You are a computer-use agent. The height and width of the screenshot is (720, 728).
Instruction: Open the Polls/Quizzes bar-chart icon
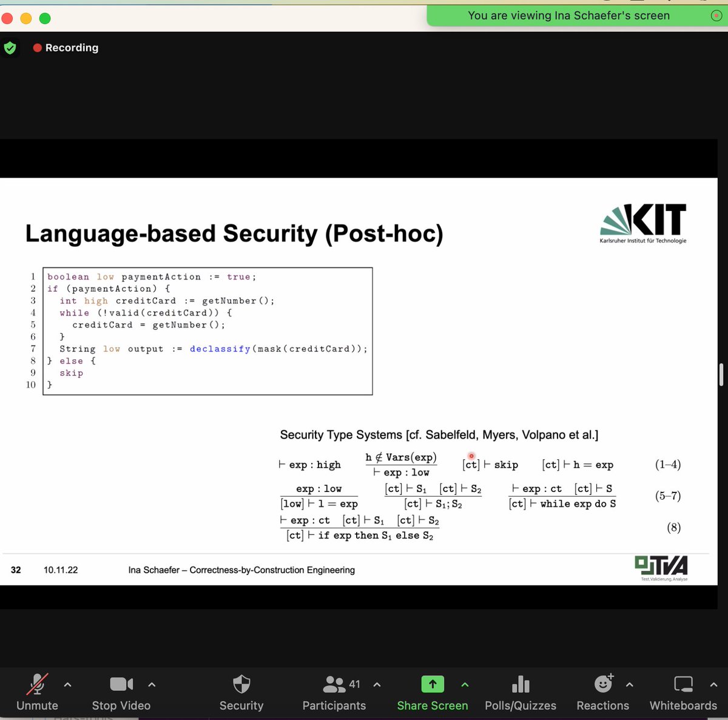(x=519, y=684)
